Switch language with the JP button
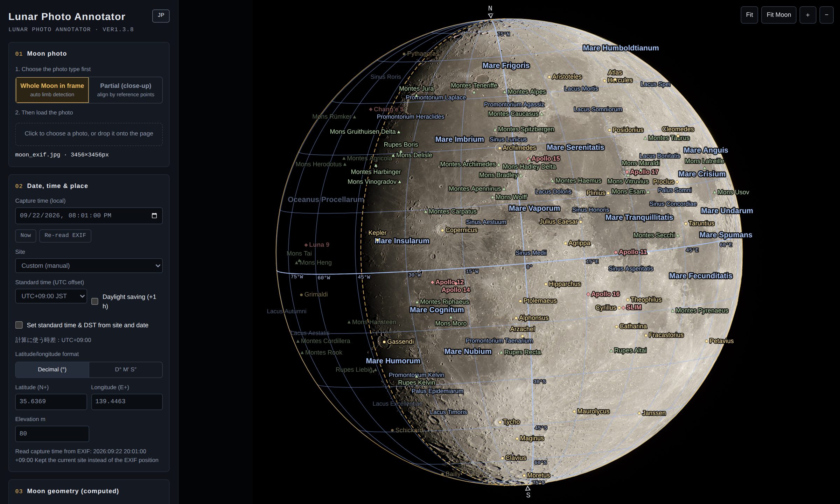 pos(161,16)
